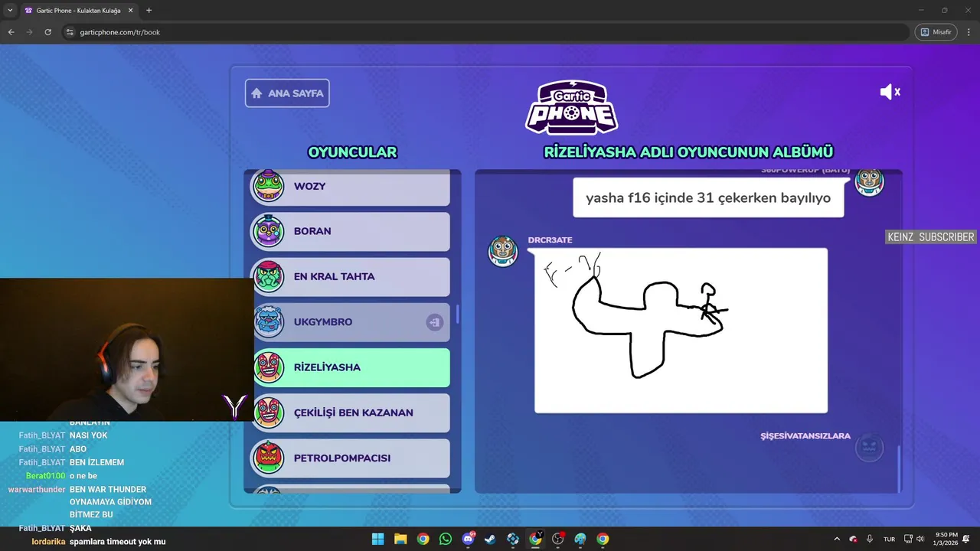Image resolution: width=980 pixels, height=551 pixels.
Task: Click the TUR language indicator
Action: click(x=889, y=539)
